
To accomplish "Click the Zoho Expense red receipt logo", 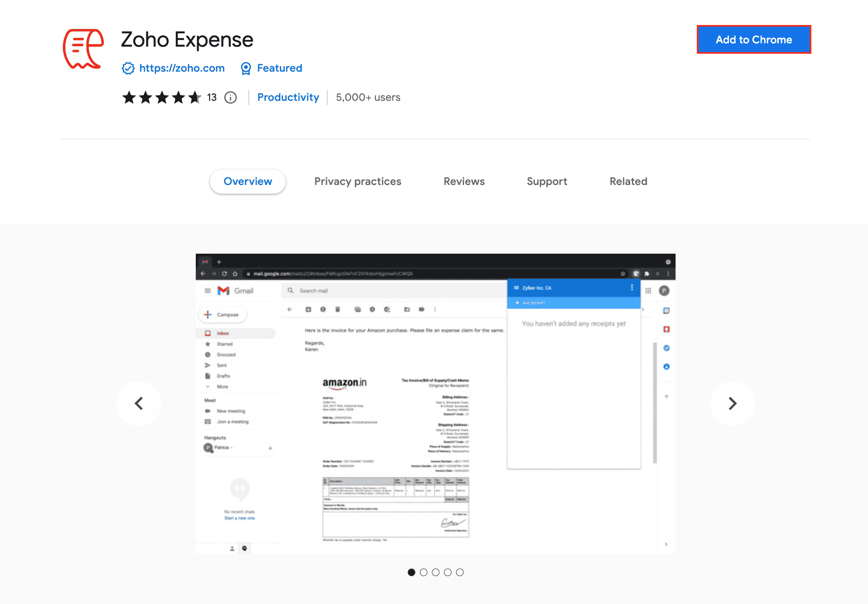I will [x=83, y=49].
